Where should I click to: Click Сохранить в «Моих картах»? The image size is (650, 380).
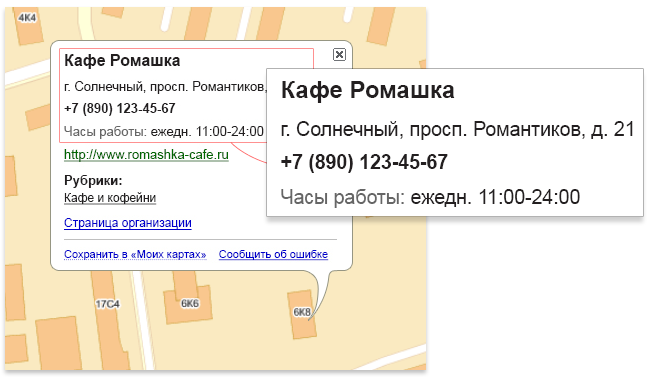click(x=135, y=254)
